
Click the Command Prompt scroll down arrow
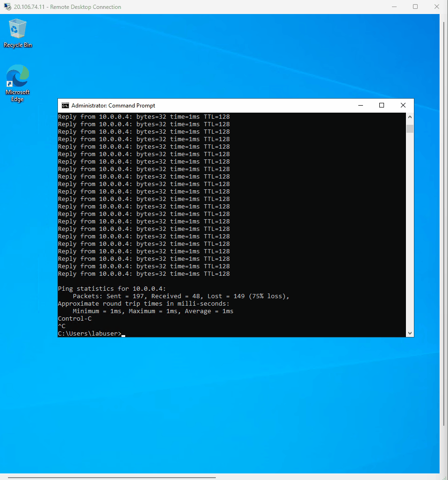pyautogui.click(x=410, y=333)
